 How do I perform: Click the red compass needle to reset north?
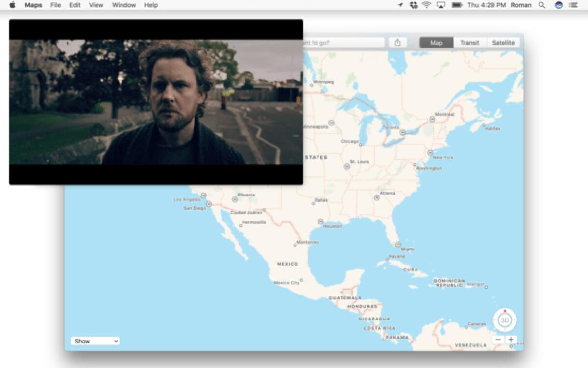(505, 310)
